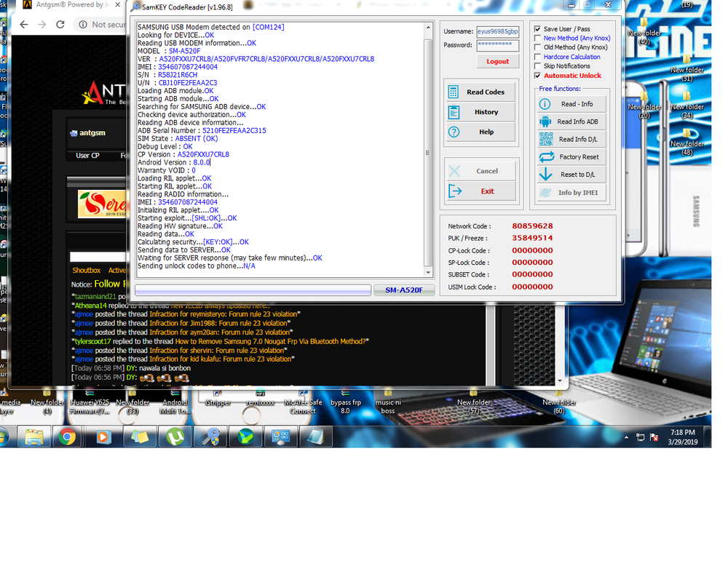The height and width of the screenshot is (582, 728).
Task: Click the Read Codes button
Action: (x=480, y=92)
